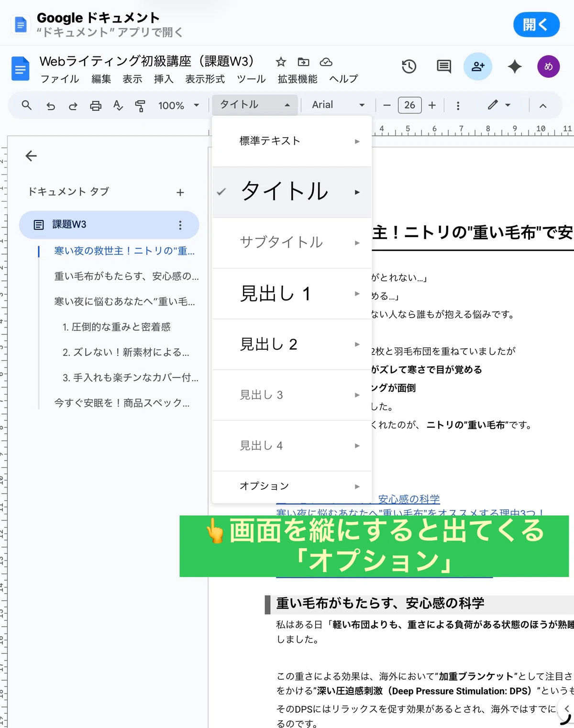Click heading 重い毛布がもたらす、安心感の科学

click(380, 604)
